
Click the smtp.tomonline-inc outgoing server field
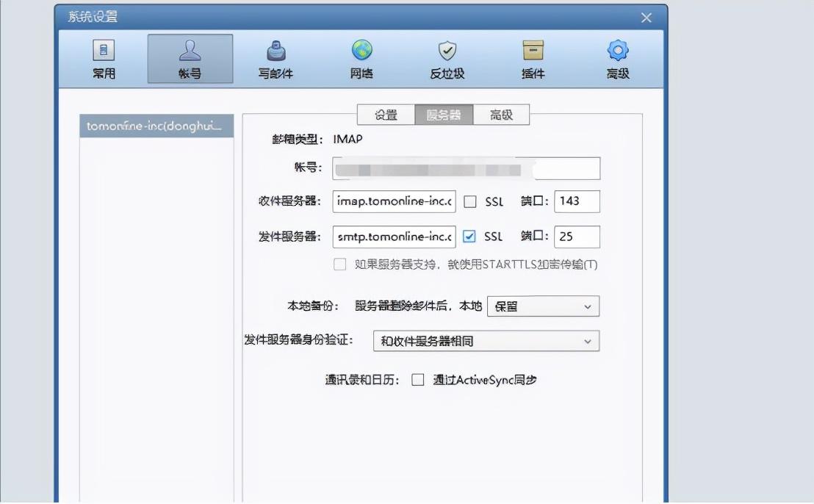tap(394, 237)
